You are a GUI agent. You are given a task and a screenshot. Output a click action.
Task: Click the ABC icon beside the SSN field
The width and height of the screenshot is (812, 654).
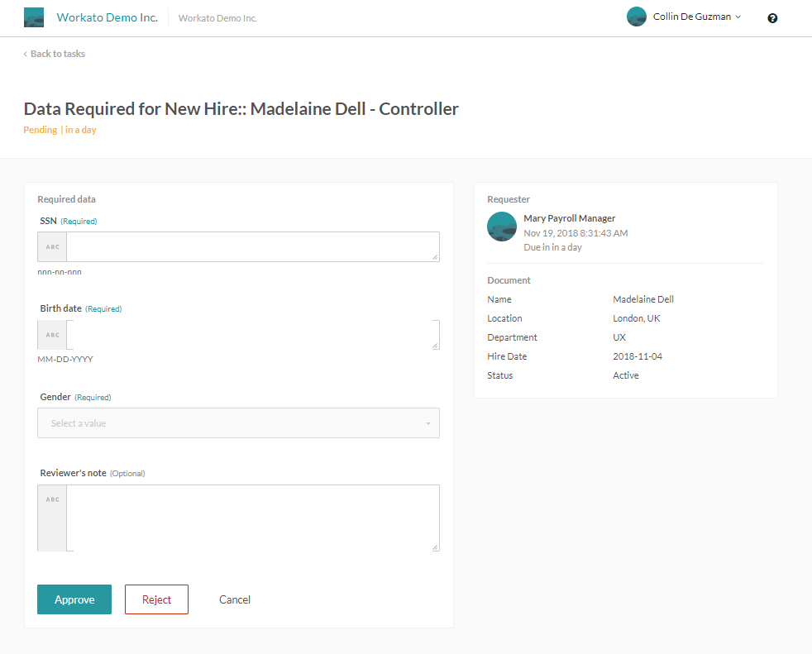[52, 246]
